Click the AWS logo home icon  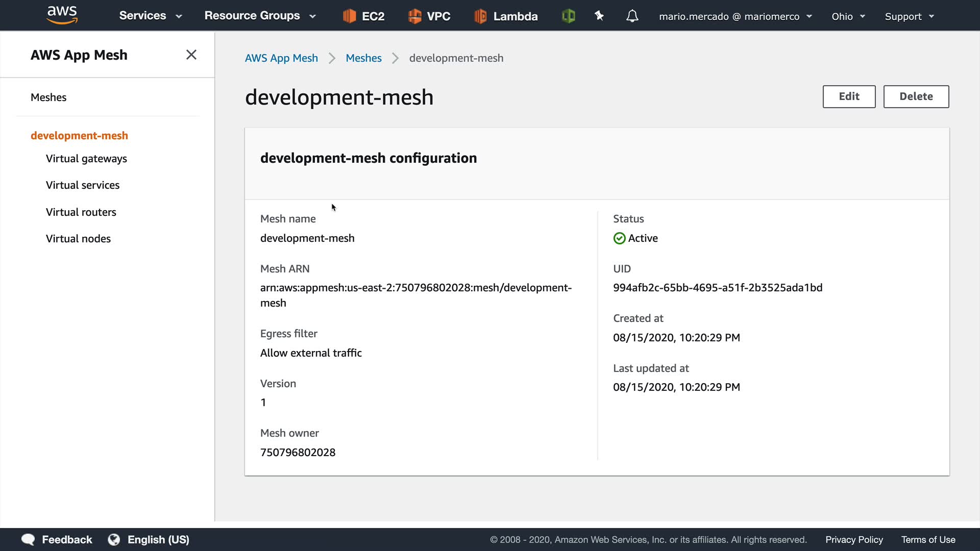[x=62, y=15]
